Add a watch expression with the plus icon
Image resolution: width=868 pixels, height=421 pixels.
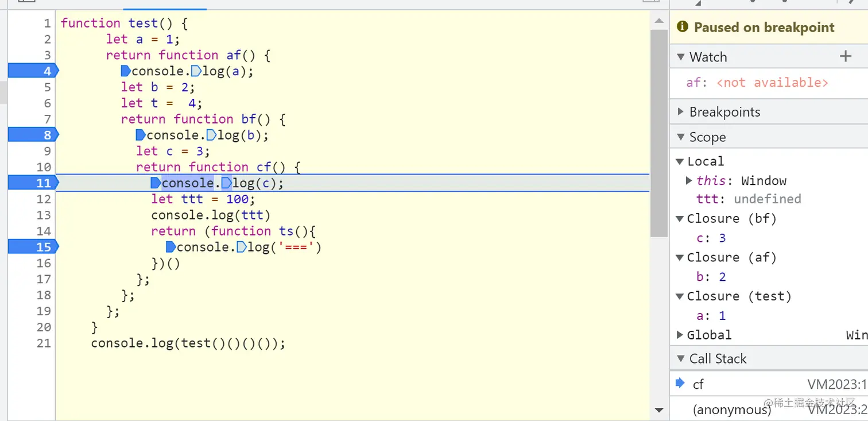tap(845, 56)
